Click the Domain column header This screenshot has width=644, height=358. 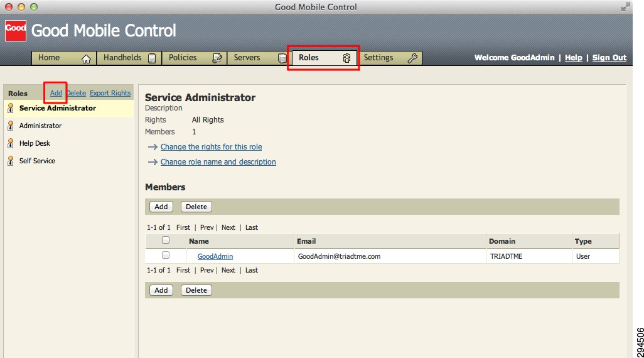coord(529,241)
